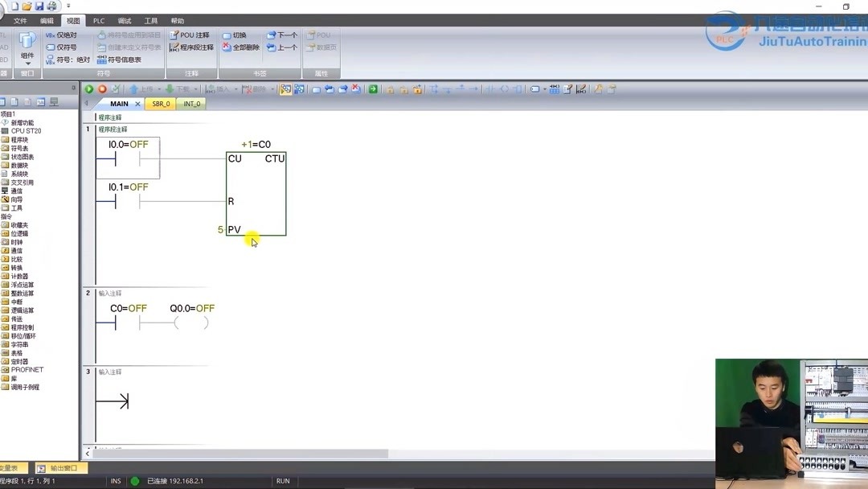Click 全部删除 bookmark button
The height and width of the screenshot is (489, 868).
point(241,47)
